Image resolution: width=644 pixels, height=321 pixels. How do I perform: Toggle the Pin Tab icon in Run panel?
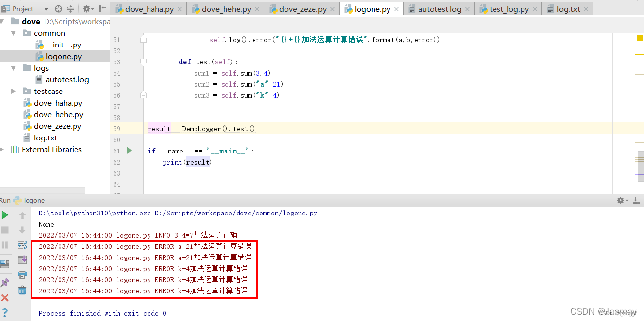click(5, 283)
